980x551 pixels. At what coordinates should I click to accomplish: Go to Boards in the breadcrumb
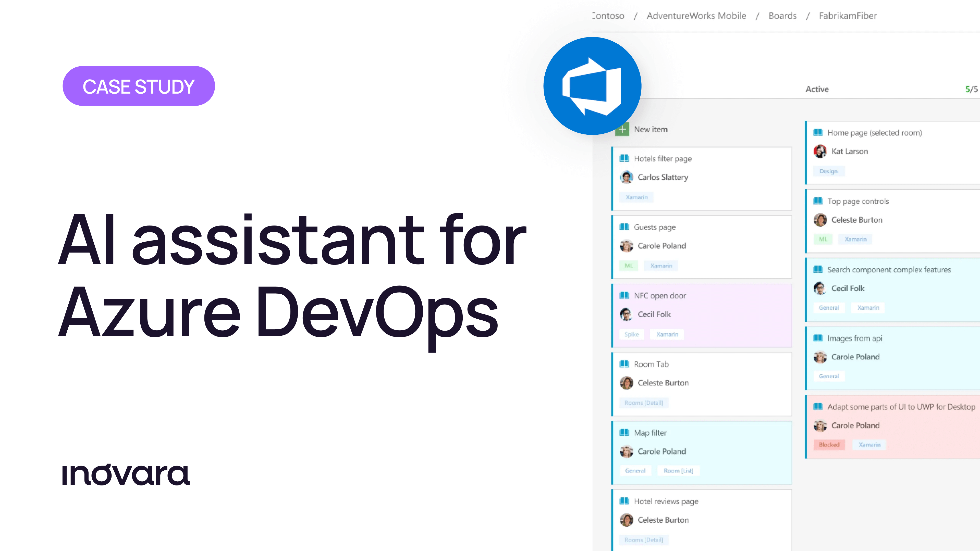tap(782, 16)
